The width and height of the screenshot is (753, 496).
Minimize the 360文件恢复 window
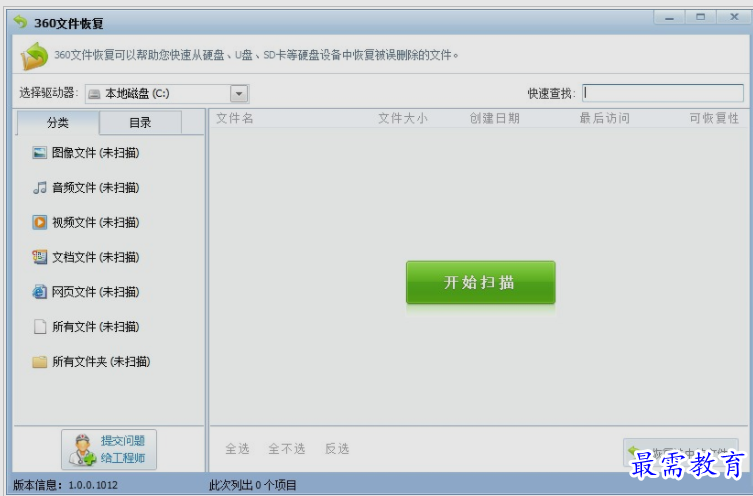pyautogui.click(x=669, y=17)
